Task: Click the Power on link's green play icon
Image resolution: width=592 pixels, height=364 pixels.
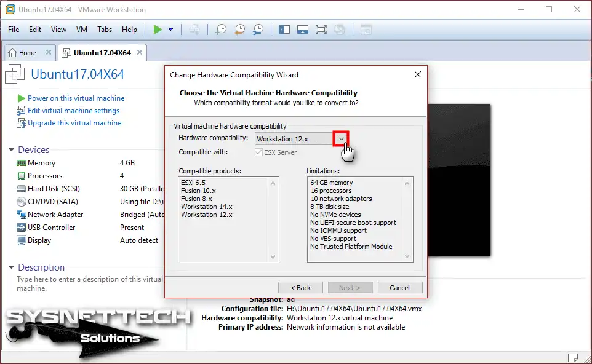Action: tap(21, 98)
